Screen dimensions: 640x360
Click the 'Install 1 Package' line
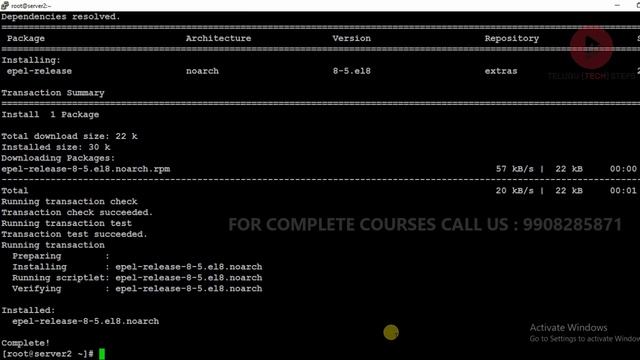point(50,115)
